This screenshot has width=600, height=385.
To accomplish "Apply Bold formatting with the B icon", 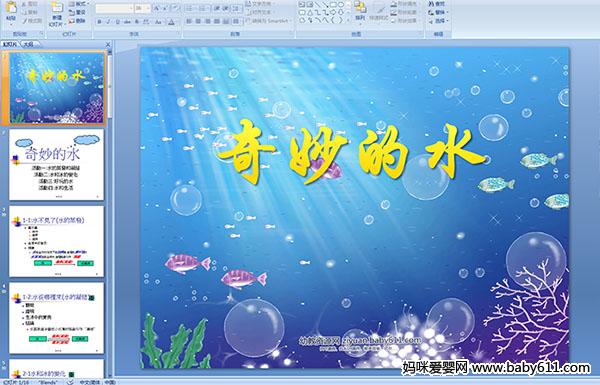I will tap(99, 22).
